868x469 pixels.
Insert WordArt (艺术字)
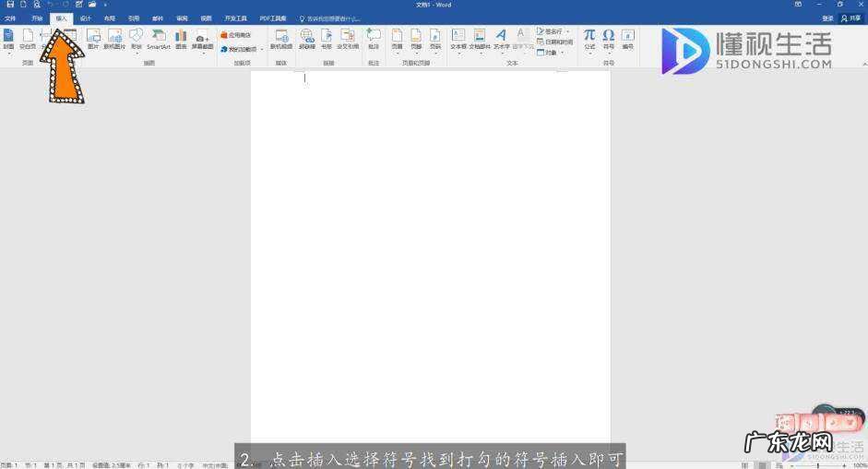(x=501, y=41)
